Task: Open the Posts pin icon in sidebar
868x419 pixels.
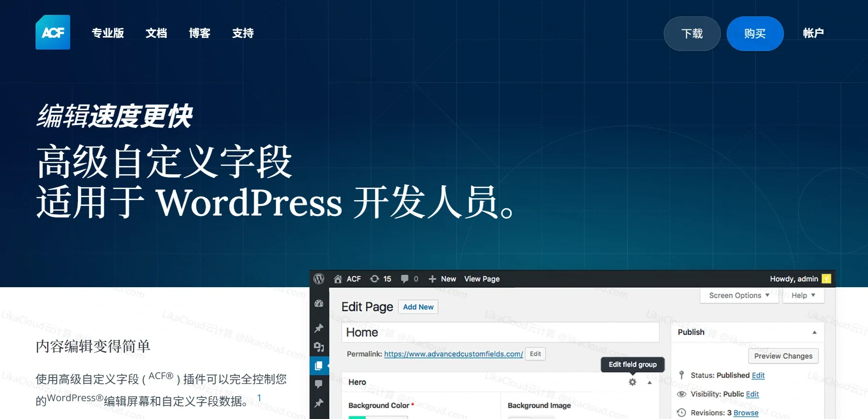Action: point(319,328)
